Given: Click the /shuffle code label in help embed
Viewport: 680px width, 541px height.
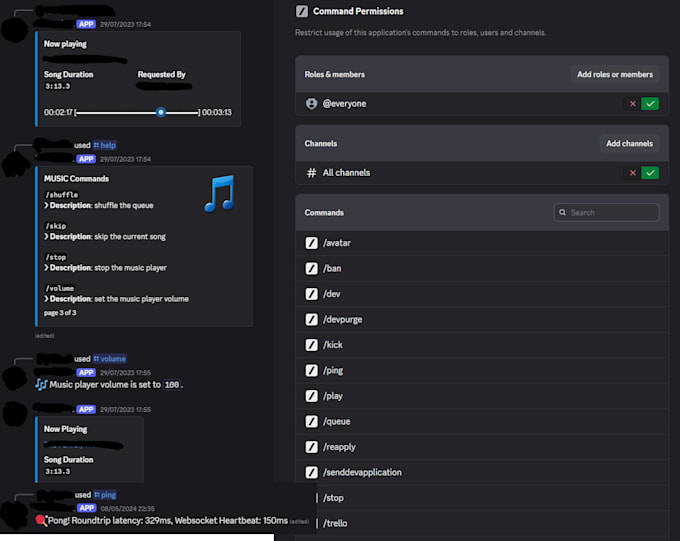Looking at the screenshot, I should click(x=62, y=195).
